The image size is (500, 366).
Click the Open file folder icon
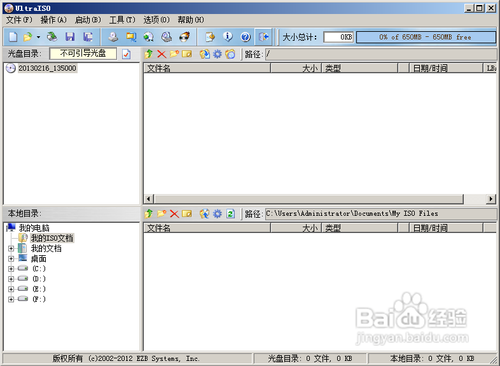(x=28, y=37)
